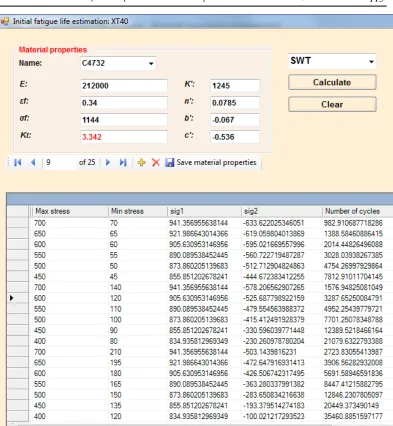Click Save material properties
This screenshot has width=393, height=426.
(x=211, y=162)
